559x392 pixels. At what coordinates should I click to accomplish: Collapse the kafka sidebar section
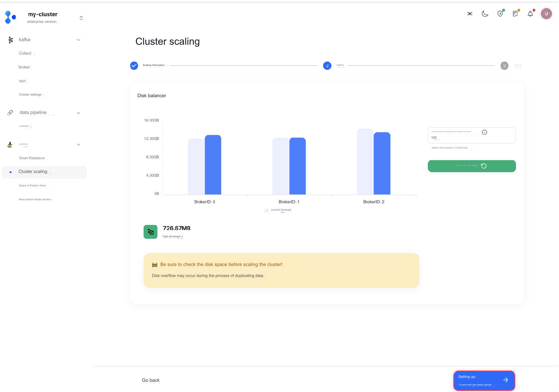(x=78, y=40)
